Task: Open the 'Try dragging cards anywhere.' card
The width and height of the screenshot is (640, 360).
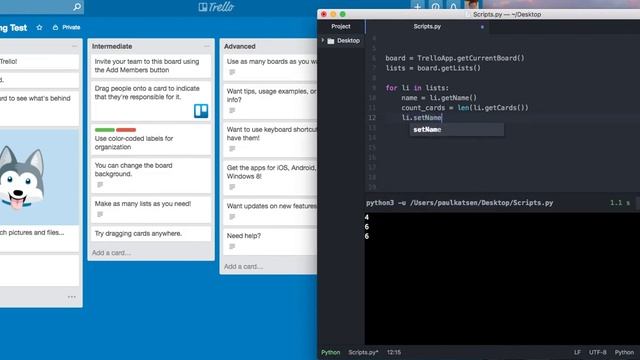Action: pyautogui.click(x=151, y=234)
